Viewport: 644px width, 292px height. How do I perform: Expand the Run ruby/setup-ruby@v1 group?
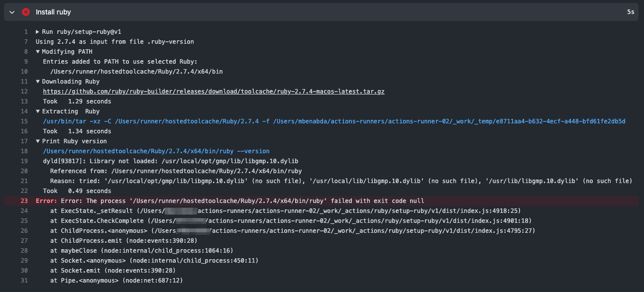coord(38,32)
